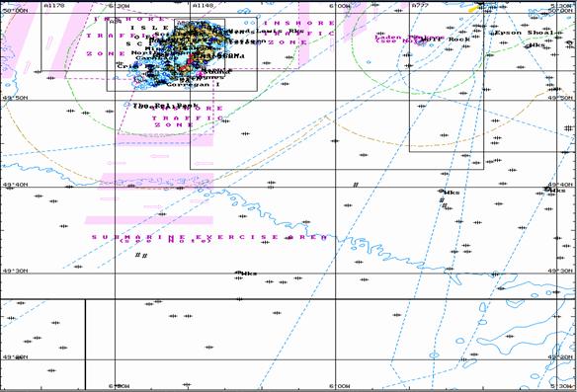577x392 pixels.
Task: Select the pink traffic separation band above Submarine text
Action: (149, 220)
